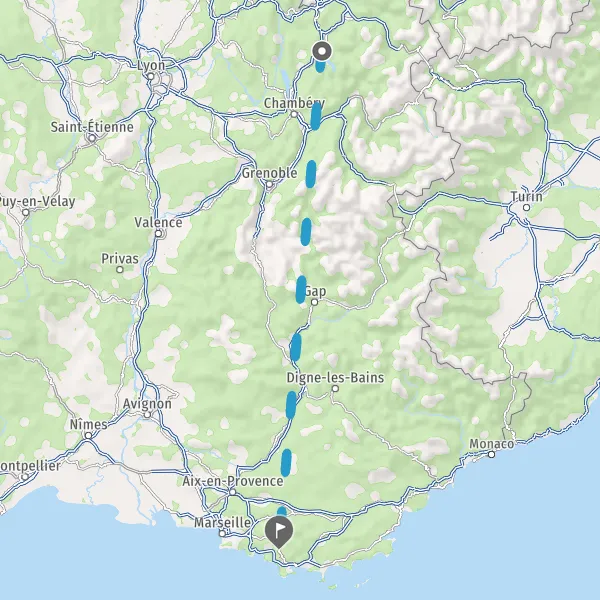
Task: Click the Monaco city marker dot
Action: click(x=492, y=455)
